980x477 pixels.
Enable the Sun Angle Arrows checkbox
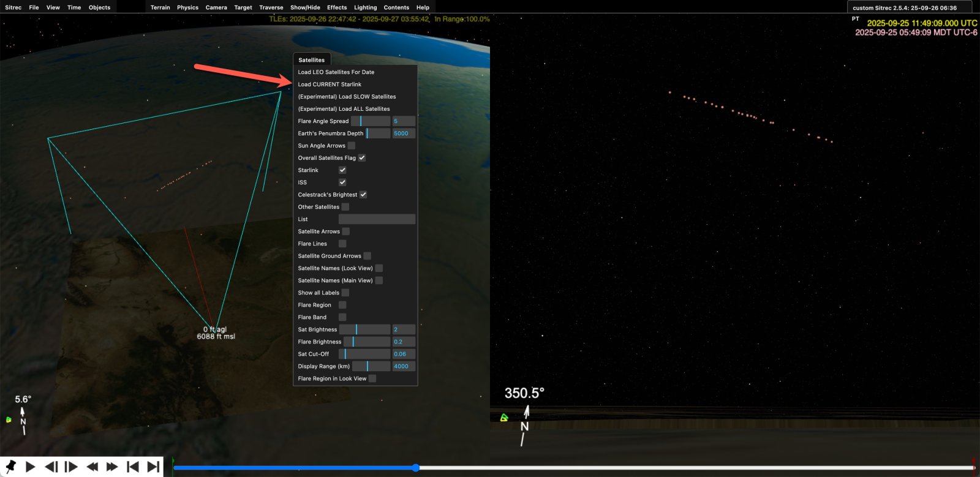[x=351, y=146]
